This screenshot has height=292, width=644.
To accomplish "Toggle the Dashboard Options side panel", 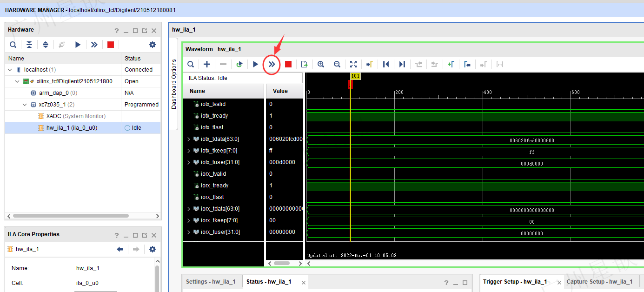I will tap(174, 84).
